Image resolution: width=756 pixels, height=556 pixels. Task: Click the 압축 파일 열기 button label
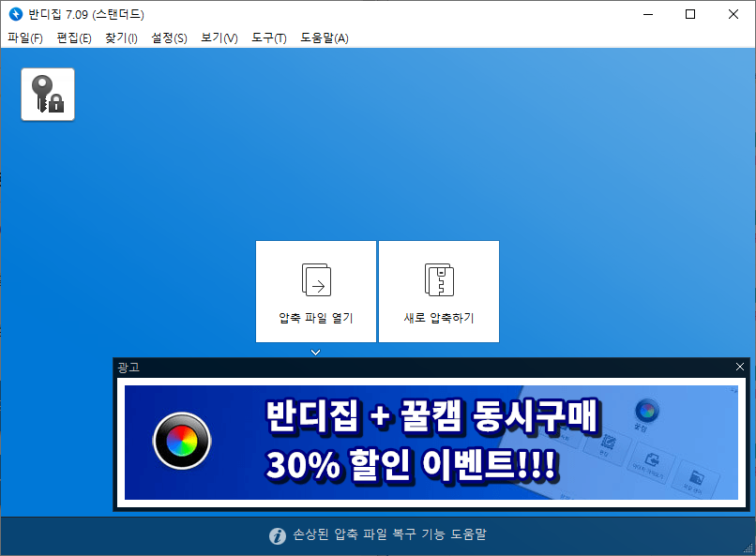(x=316, y=318)
